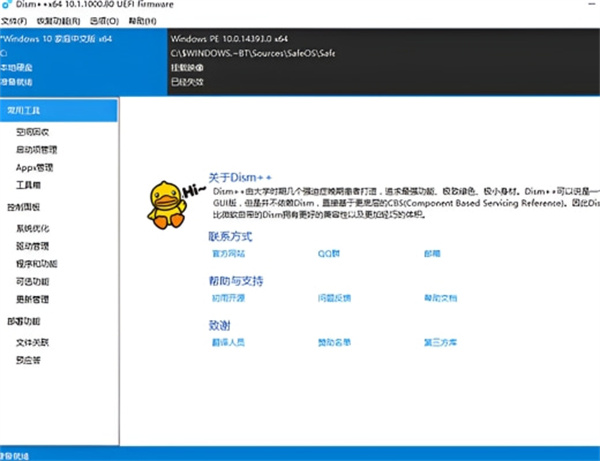Click the Dism++ app icon in title bar
The height and width of the screenshot is (461, 600).
tap(7, 4)
